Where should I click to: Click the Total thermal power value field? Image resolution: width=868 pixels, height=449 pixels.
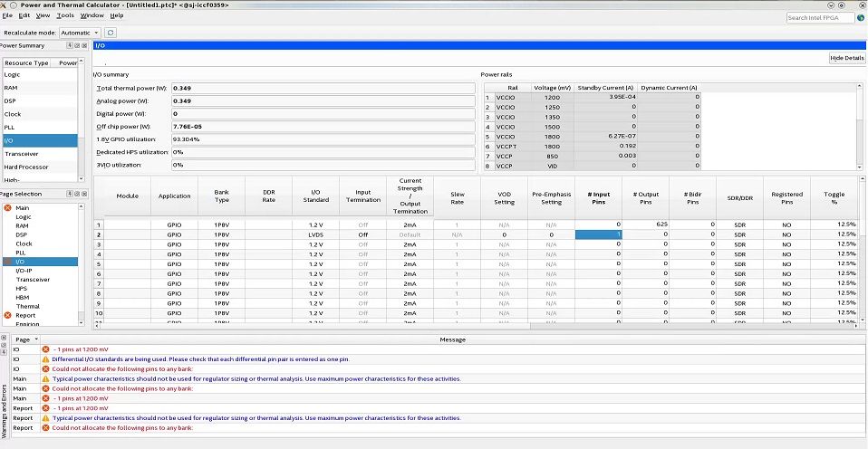[323, 89]
